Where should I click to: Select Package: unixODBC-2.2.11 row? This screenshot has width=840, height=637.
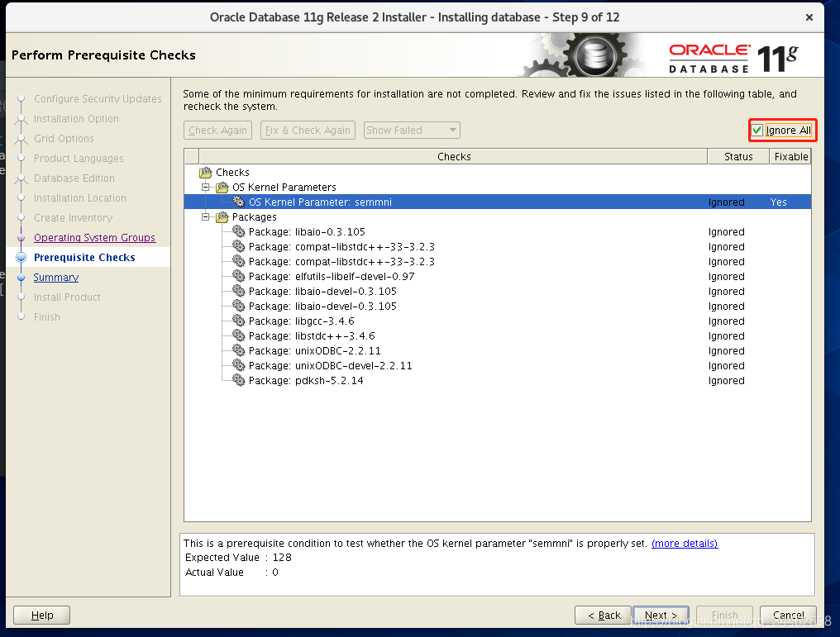click(x=498, y=350)
